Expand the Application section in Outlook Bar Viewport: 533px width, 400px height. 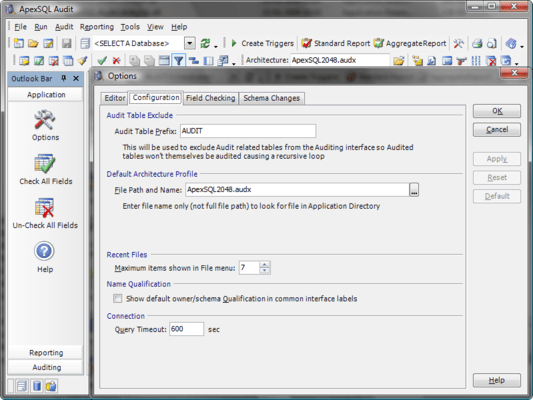[46, 94]
